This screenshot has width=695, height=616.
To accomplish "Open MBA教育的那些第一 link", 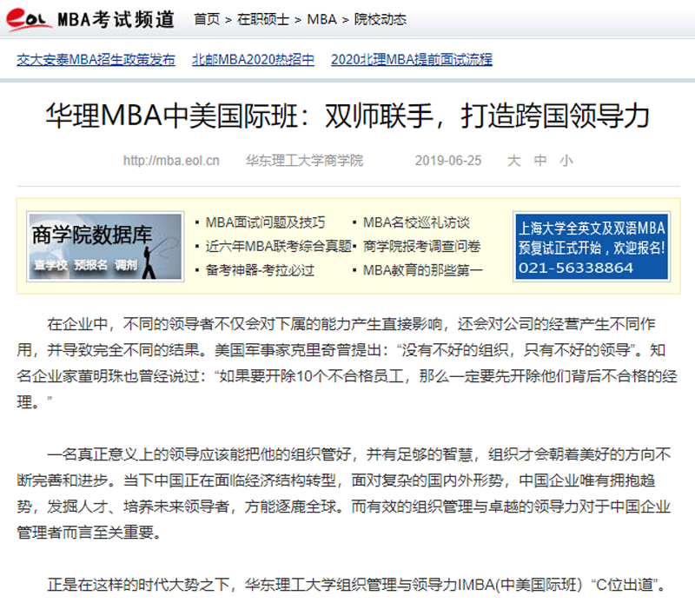I will click(x=422, y=270).
